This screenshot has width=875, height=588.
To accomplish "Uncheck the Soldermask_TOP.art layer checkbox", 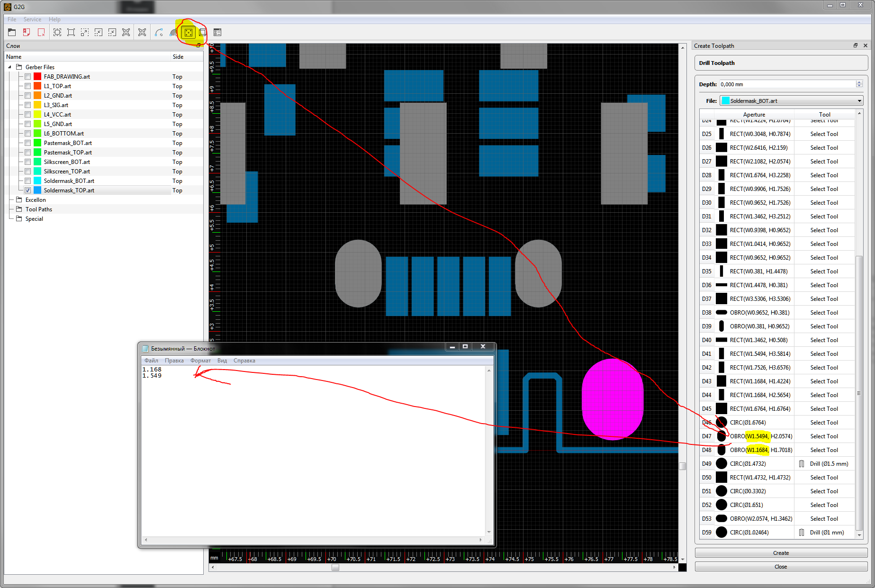I will 27,190.
